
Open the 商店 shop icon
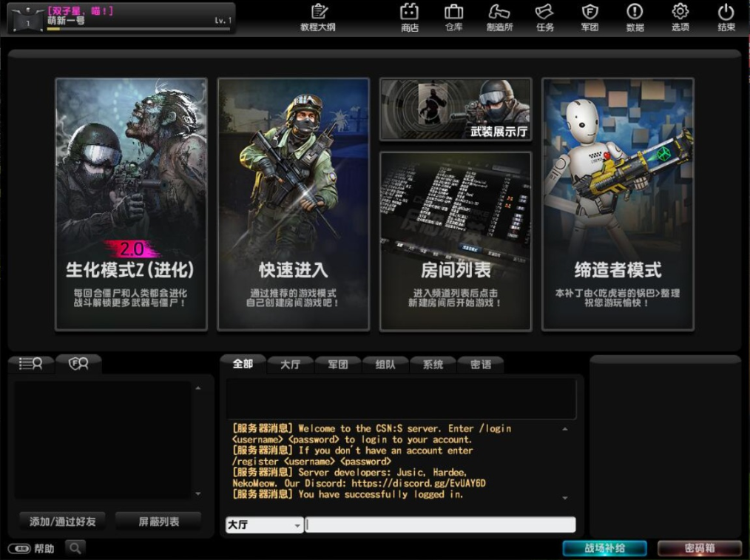click(410, 18)
